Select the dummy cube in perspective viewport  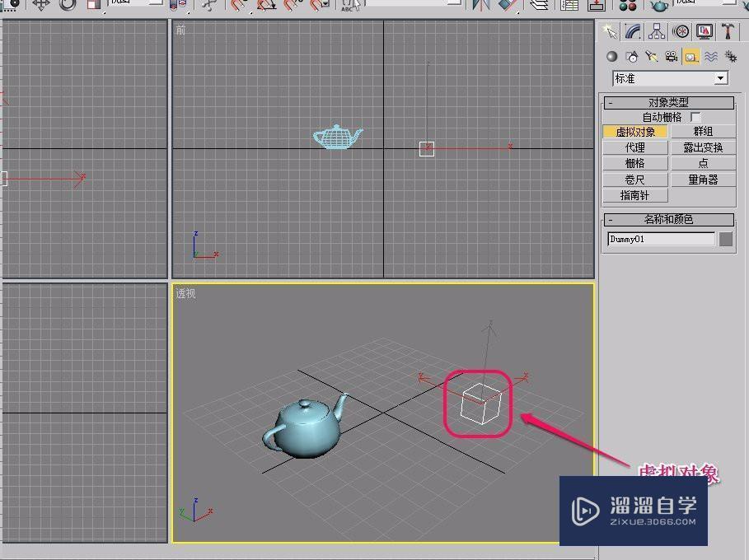point(480,404)
